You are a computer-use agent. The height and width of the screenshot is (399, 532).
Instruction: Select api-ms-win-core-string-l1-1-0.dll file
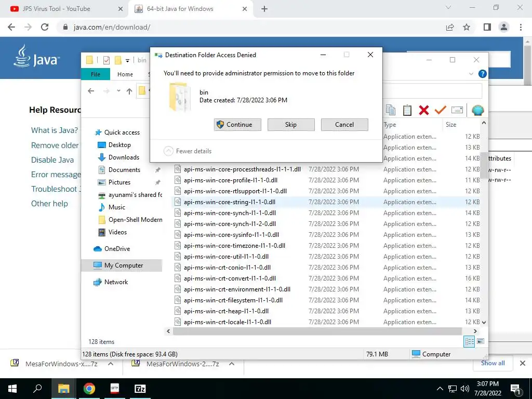pyautogui.click(x=229, y=202)
